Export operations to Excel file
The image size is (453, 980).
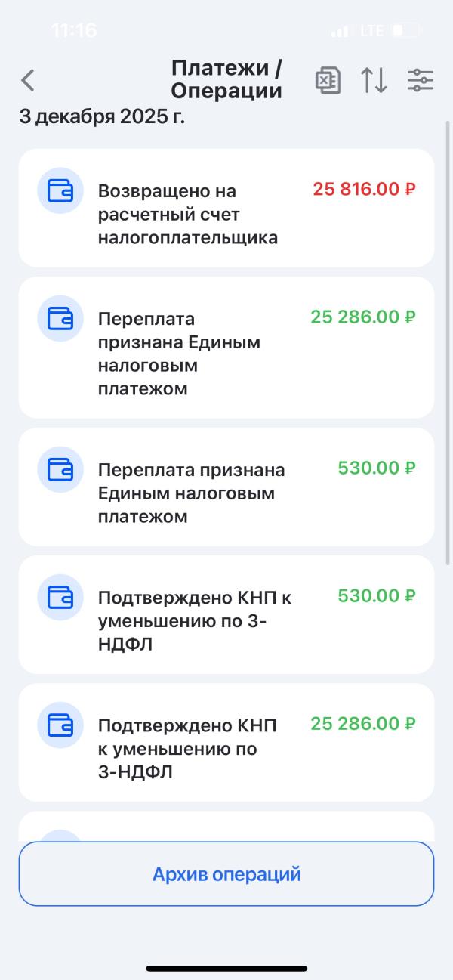328,80
